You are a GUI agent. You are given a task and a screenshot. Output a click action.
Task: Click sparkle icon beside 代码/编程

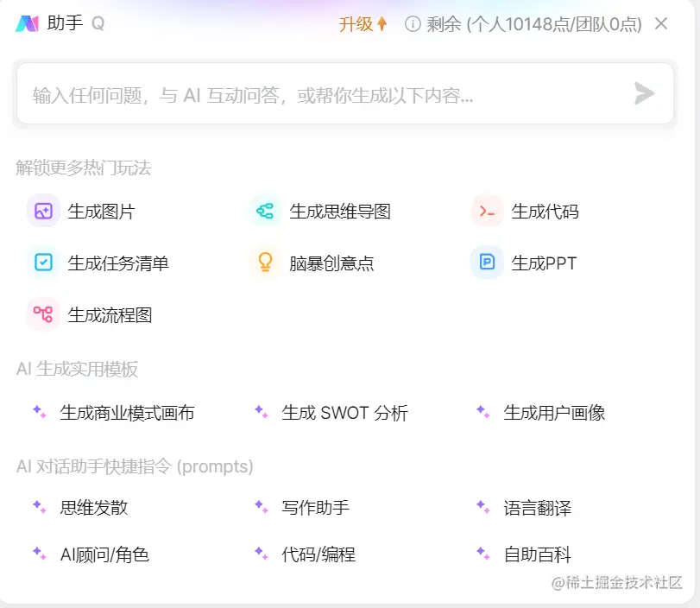(262, 554)
